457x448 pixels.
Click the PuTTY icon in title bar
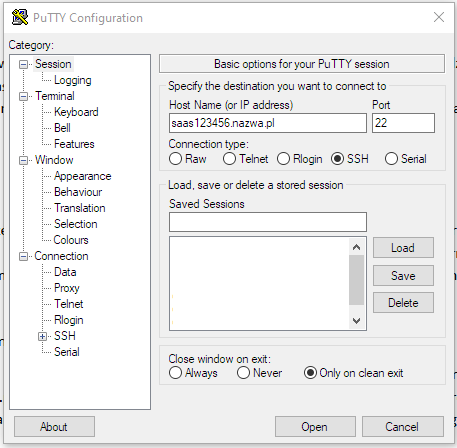tap(20, 17)
